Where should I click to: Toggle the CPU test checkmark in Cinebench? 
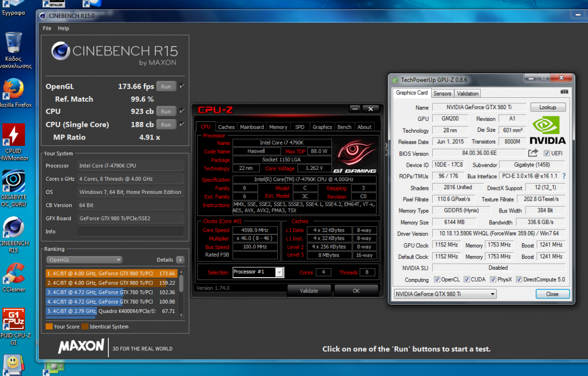[182, 111]
